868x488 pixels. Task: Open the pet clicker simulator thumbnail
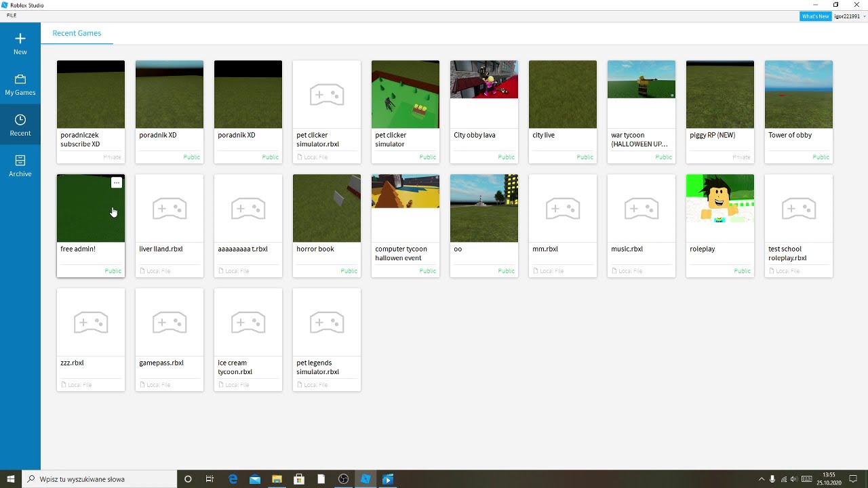click(x=406, y=94)
